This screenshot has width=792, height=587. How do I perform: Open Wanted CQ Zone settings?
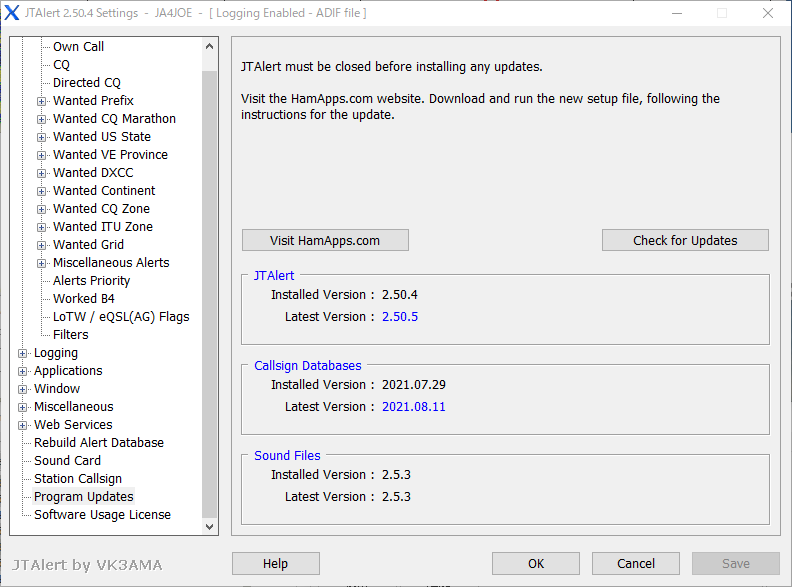pos(102,209)
